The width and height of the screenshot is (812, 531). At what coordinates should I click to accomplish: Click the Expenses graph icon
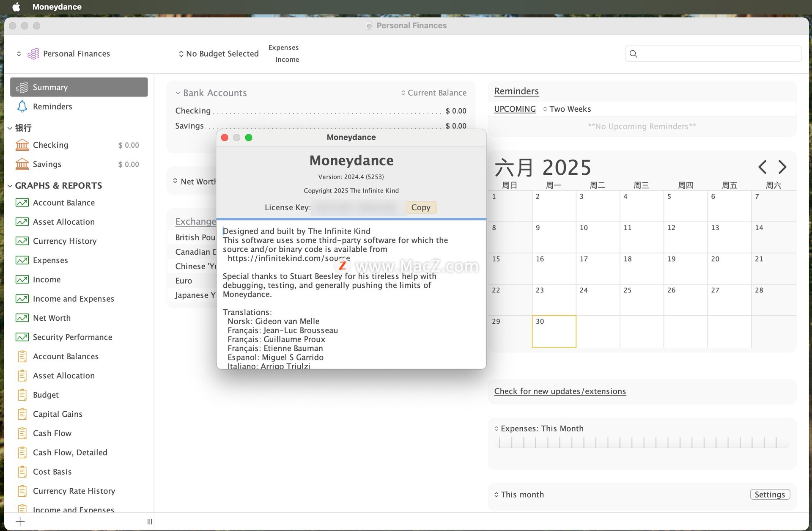[22, 260]
